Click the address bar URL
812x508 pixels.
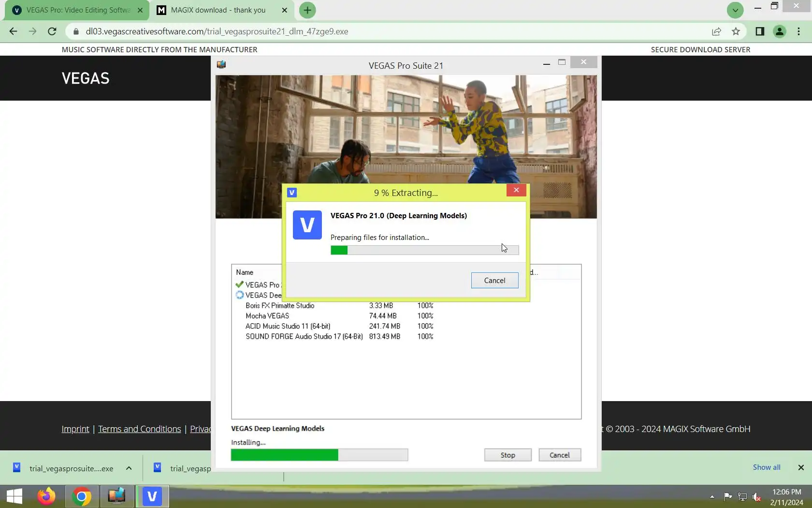217,31
